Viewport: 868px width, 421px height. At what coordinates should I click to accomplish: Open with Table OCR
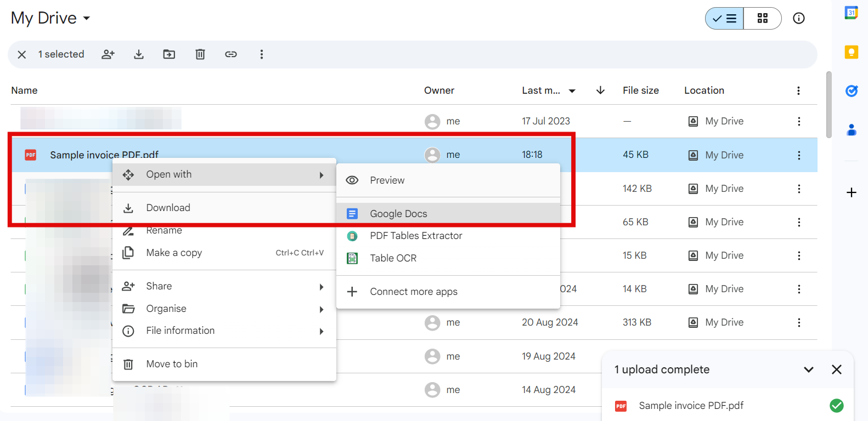tap(448, 258)
